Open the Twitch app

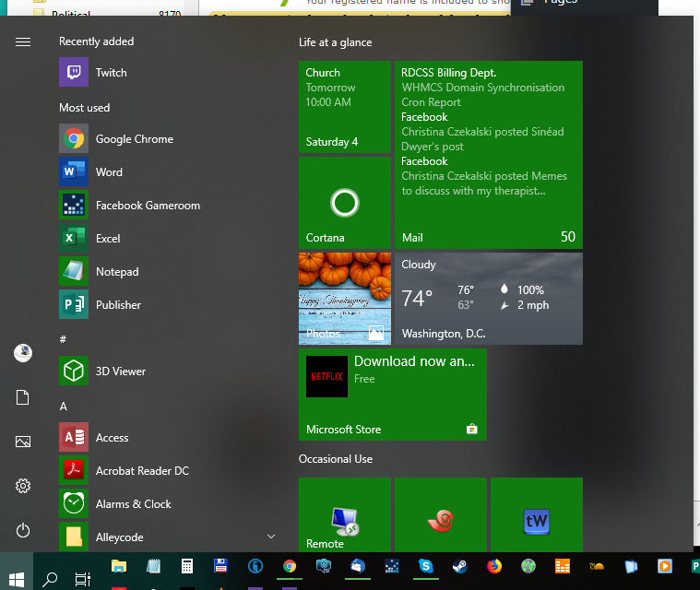pos(168,72)
